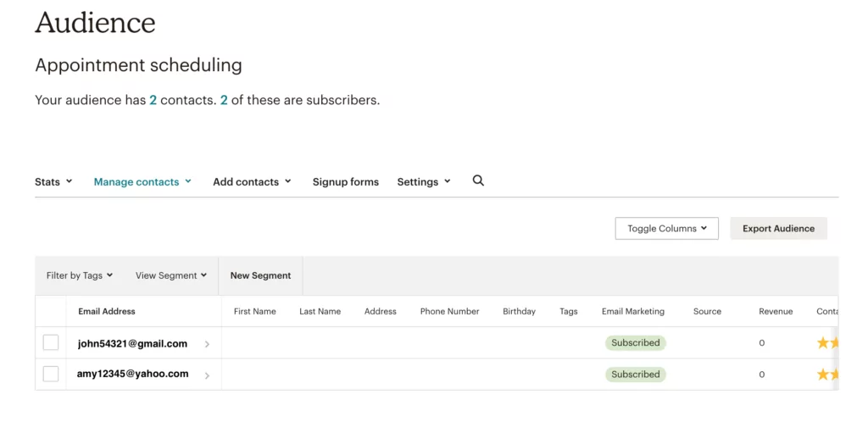Click star rating in amy12345 row
868x422 pixels.
(x=826, y=374)
